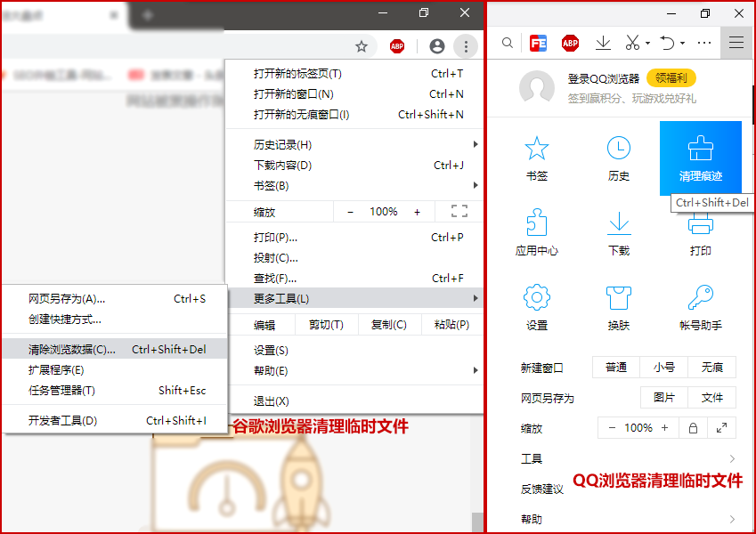This screenshot has width=756, height=534.
Task: Click 复制(C) in edit row
Action: 389,324
